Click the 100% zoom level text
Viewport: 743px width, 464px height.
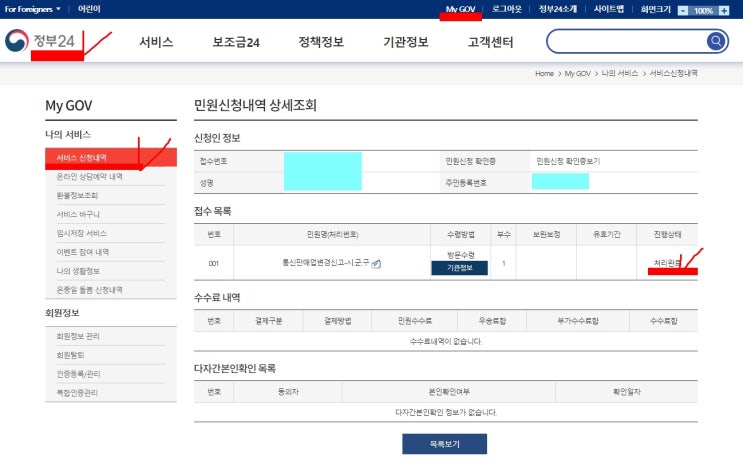(x=704, y=11)
